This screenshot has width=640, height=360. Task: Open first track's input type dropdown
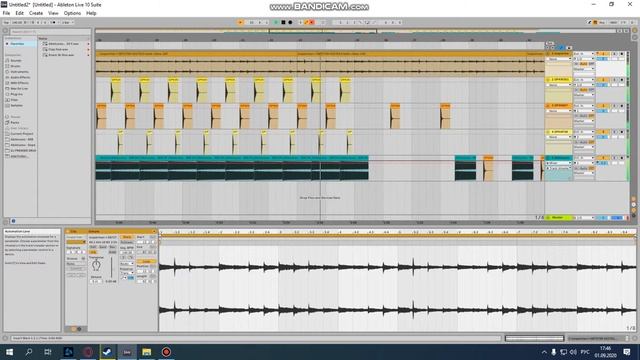[584, 54]
